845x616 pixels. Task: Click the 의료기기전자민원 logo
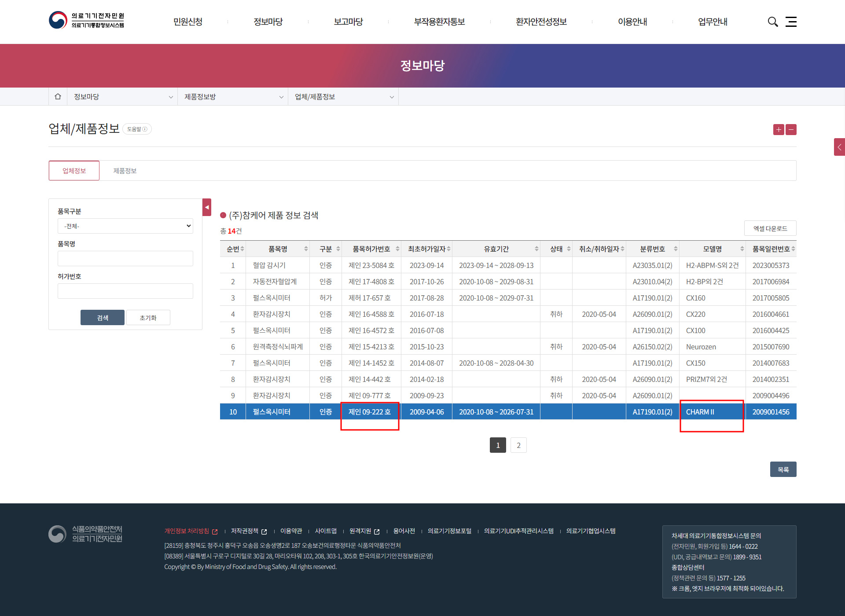87,20
